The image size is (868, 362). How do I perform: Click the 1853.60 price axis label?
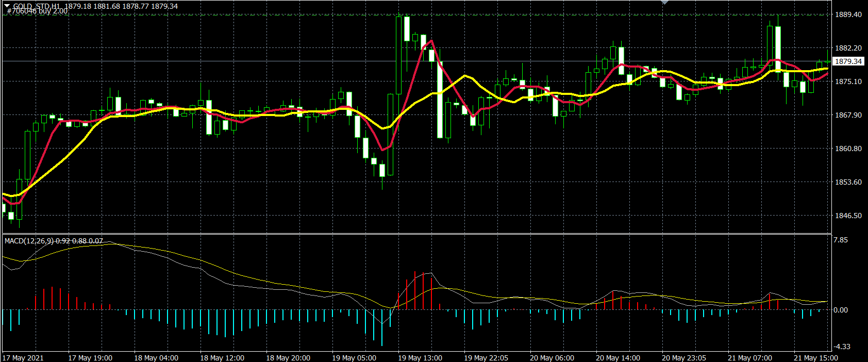point(848,182)
